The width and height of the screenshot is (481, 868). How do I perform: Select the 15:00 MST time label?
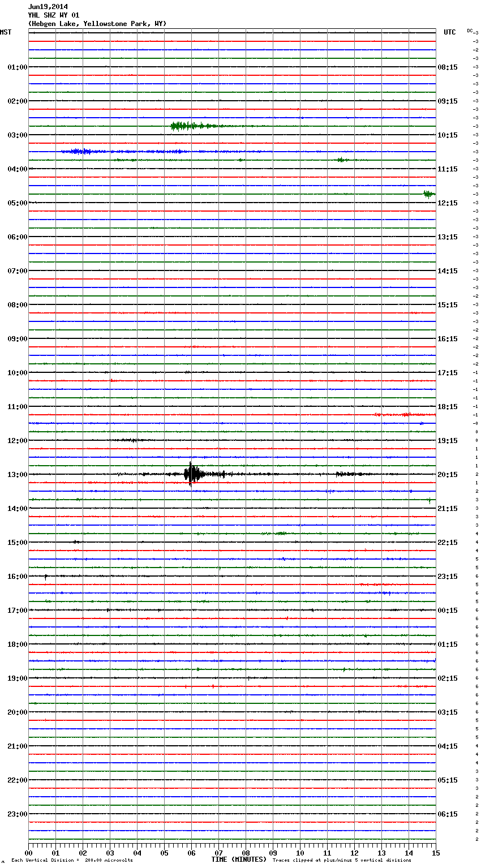[18, 543]
